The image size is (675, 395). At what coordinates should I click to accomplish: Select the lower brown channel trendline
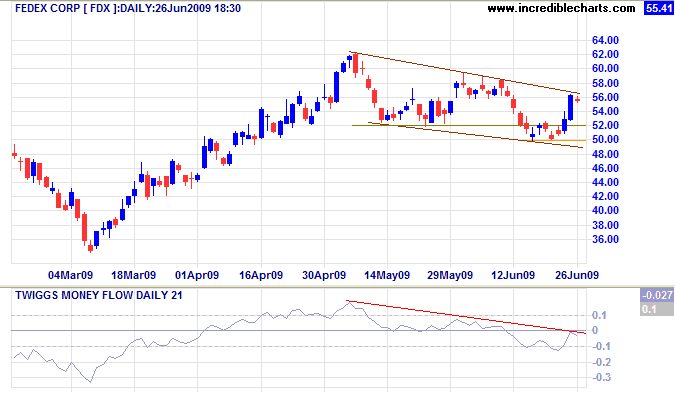pos(476,136)
